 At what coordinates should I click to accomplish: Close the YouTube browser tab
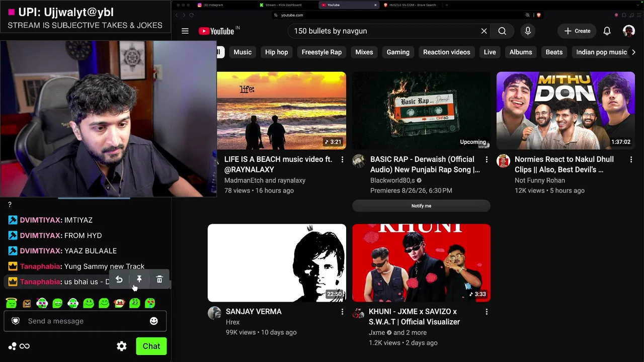[x=375, y=5]
